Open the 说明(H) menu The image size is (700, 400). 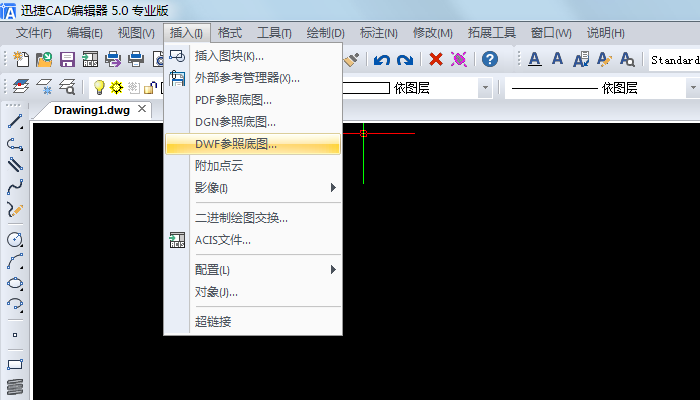[606, 33]
